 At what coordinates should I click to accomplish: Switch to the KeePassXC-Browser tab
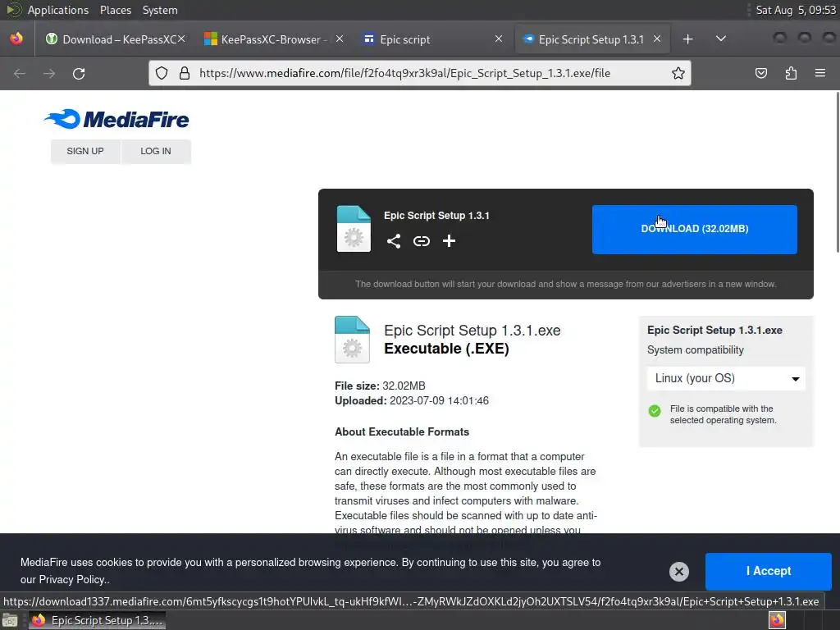pos(272,39)
